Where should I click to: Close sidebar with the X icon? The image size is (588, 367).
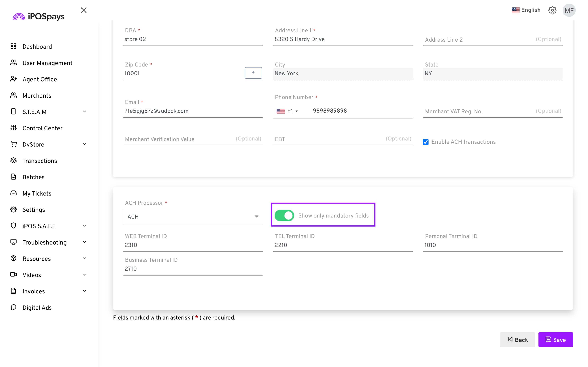[x=84, y=10]
